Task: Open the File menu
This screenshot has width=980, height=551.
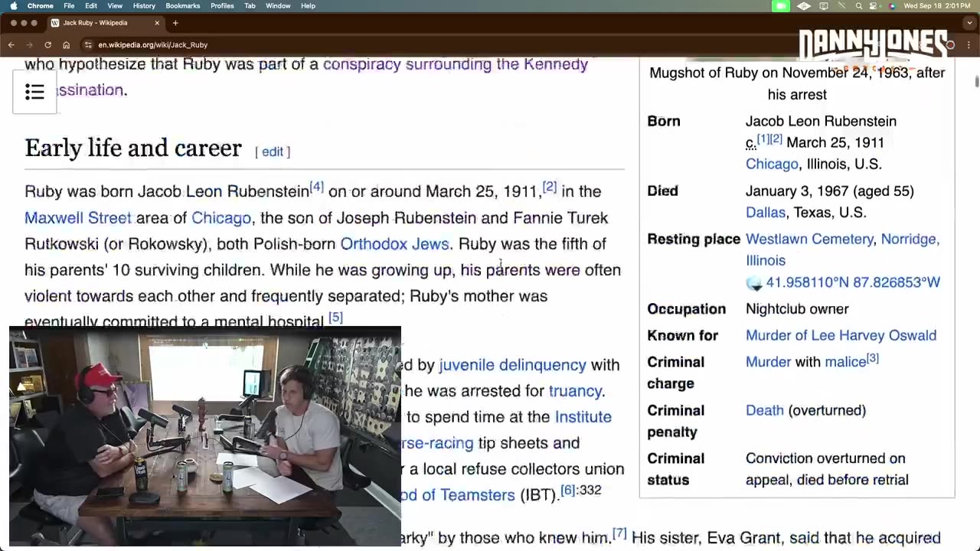Action: tap(69, 5)
